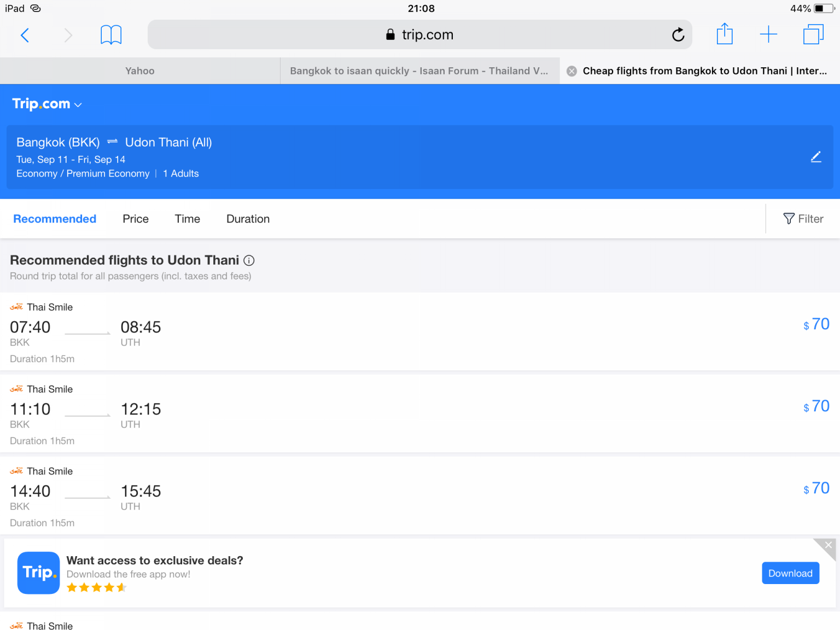Tap $70 price of the 11:10 flight

coord(816,406)
